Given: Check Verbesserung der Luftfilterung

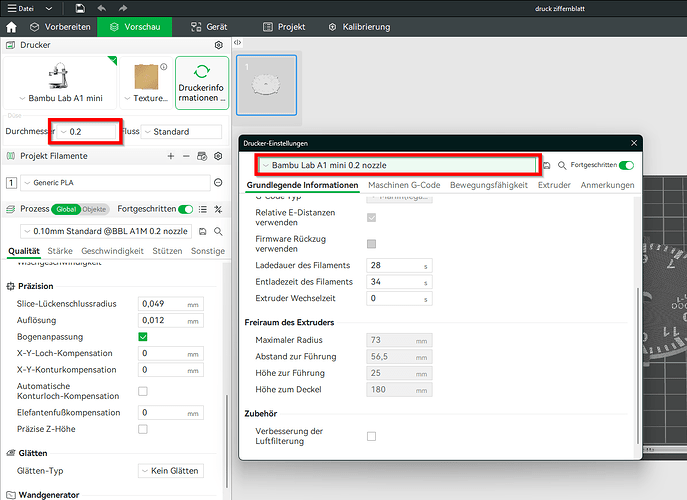Looking at the screenshot, I should pyautogui.click(x=372, y=436).
